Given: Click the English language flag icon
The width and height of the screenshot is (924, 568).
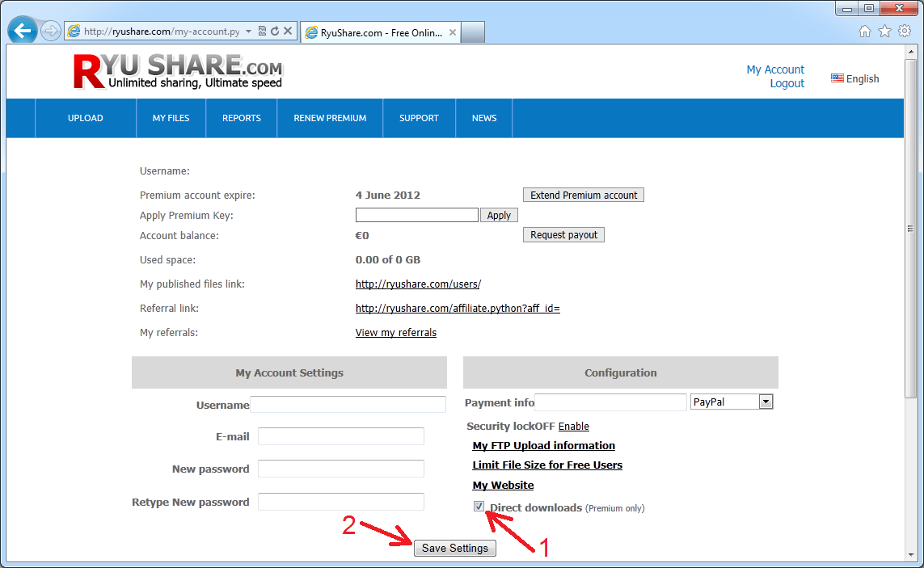Looking at the screenshot, I should click(837, 78).
